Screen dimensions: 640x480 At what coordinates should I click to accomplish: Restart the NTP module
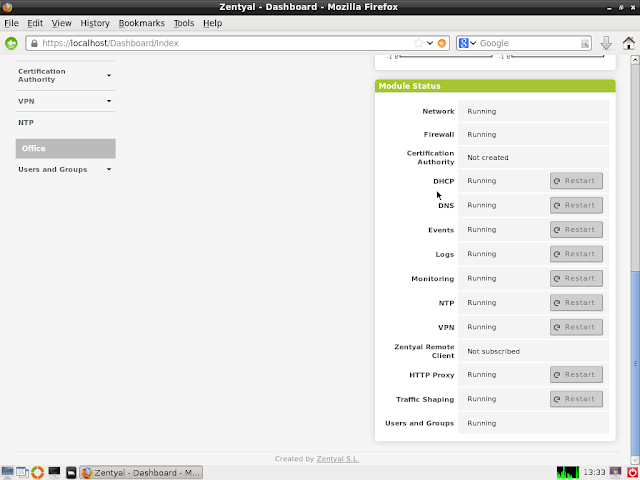point(576,302)
